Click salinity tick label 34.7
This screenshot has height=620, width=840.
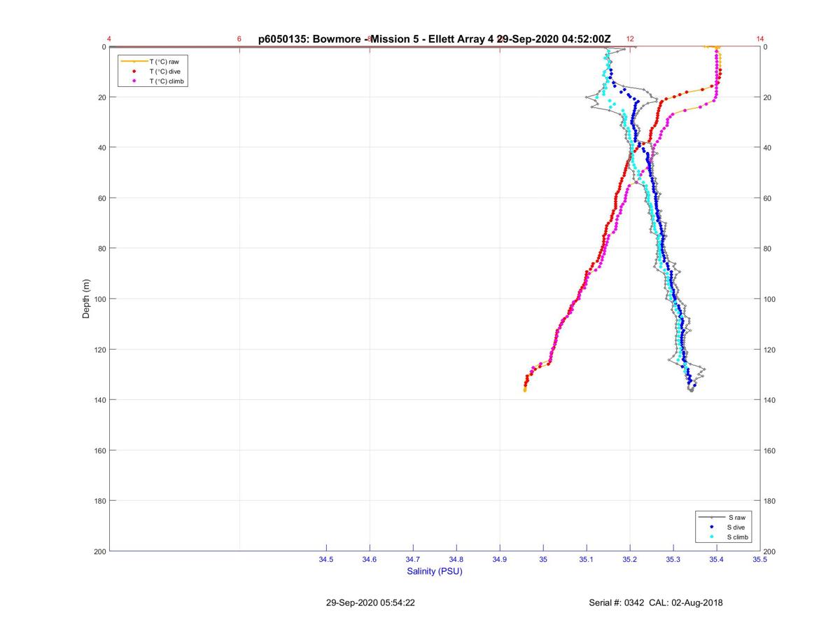(x=413, y=559)
